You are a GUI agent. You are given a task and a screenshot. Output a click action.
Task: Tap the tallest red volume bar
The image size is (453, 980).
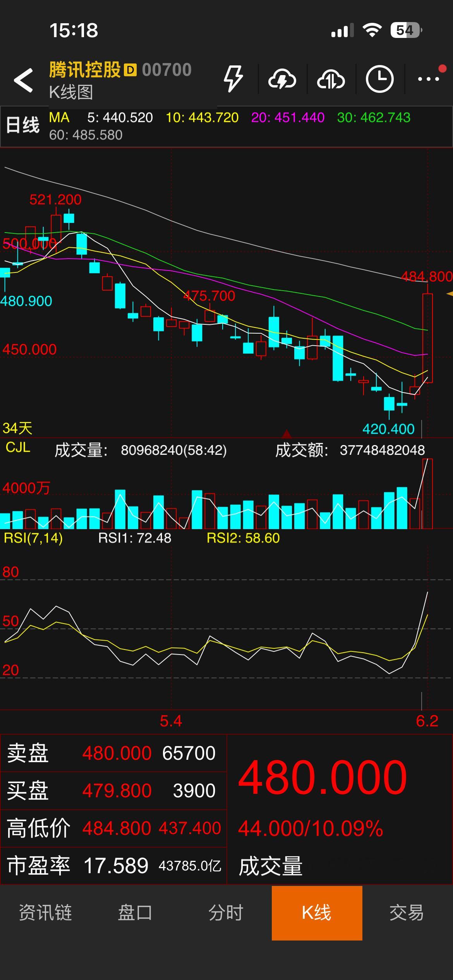[427, 493]
